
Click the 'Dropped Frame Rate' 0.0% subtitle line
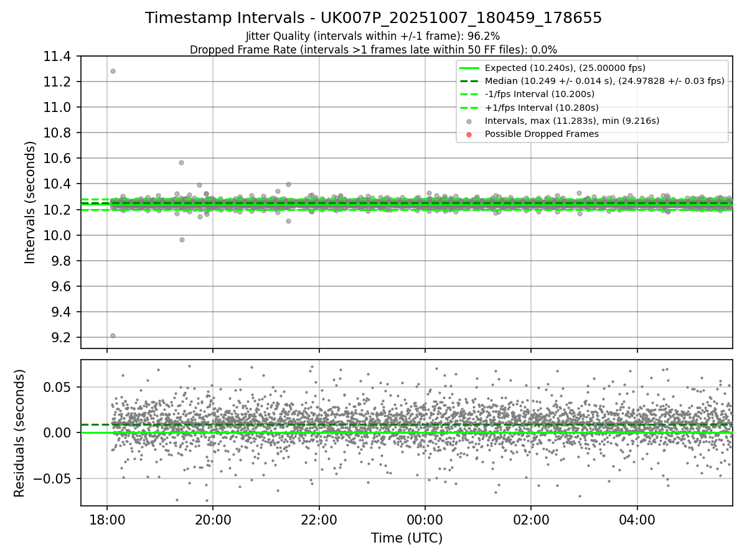click(374, 49)
